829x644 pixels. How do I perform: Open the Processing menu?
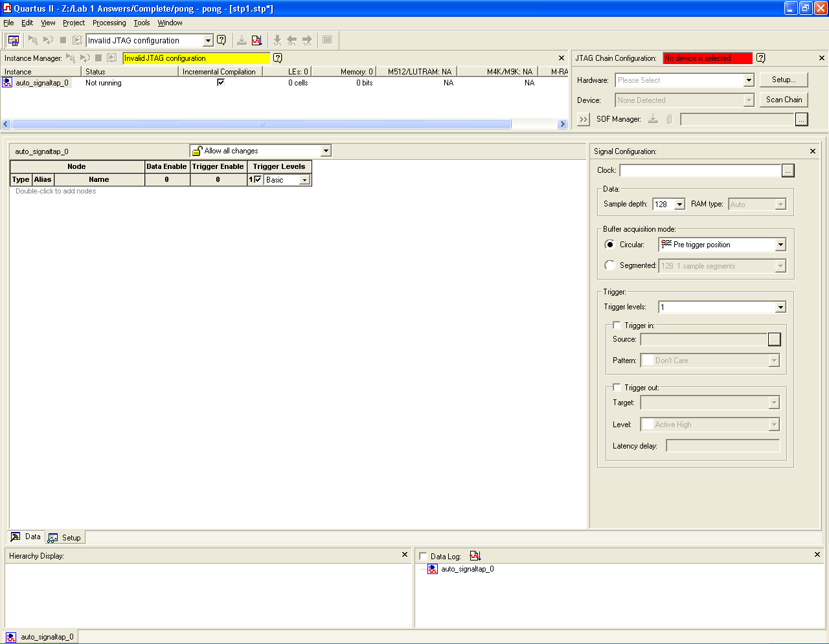point(109,23)
